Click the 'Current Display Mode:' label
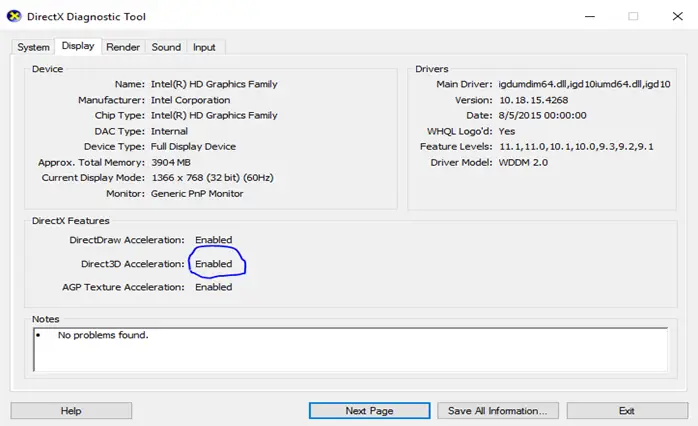Image resolution: width=698 pixels, height=426 pixels. click(93, 178)
